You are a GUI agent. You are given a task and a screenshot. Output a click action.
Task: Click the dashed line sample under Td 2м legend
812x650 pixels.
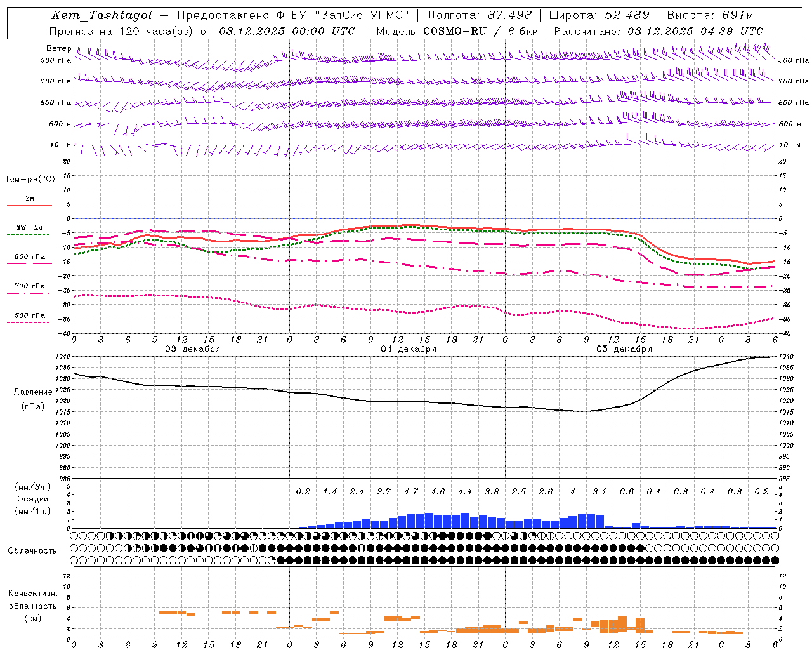29,234
